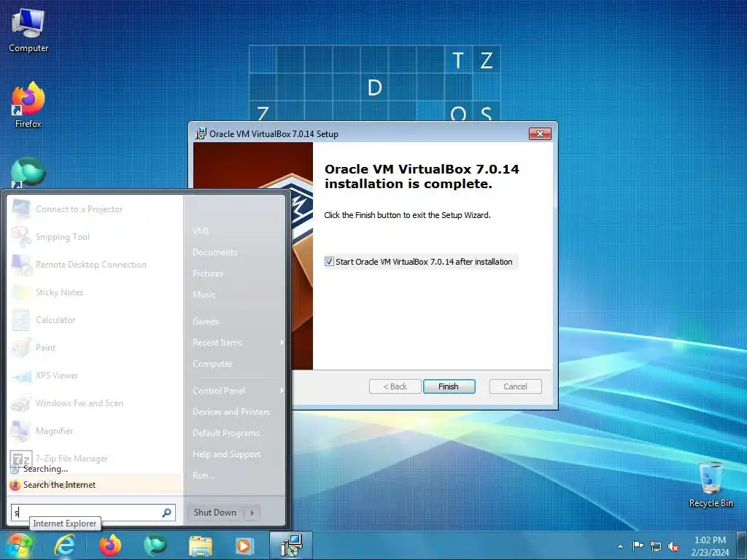
Task: Open Calculator from Start menu
Action: coord(96,319)
